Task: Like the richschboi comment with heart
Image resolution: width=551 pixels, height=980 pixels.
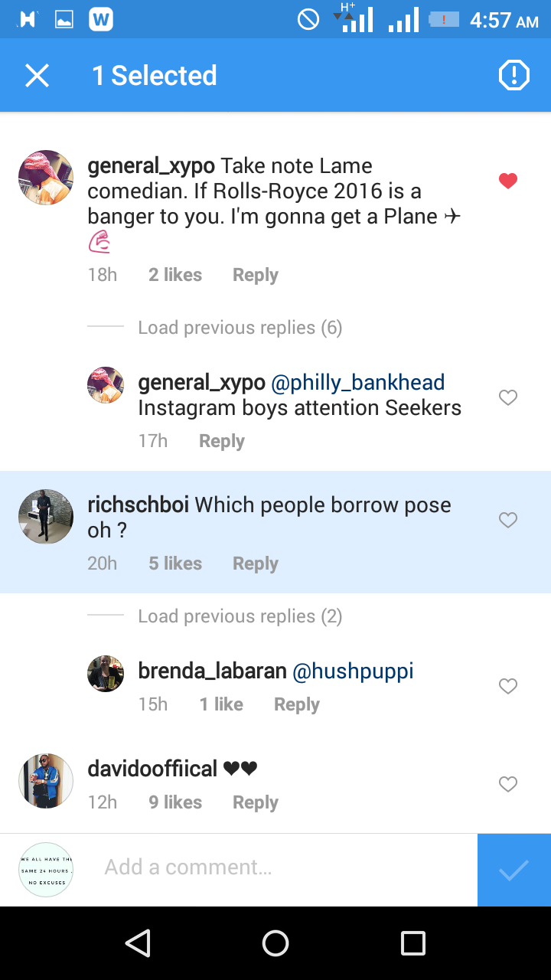Action: point(508,520)
